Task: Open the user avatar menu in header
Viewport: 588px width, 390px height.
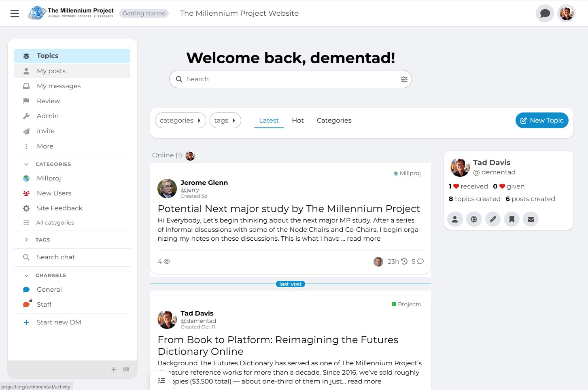Action: click(x=566, y=13)
